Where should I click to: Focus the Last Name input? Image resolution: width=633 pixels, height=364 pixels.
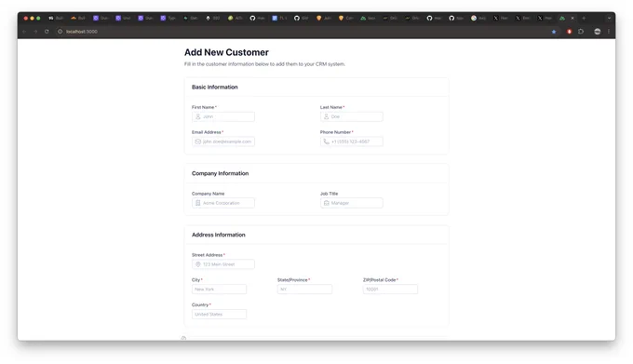352,116
